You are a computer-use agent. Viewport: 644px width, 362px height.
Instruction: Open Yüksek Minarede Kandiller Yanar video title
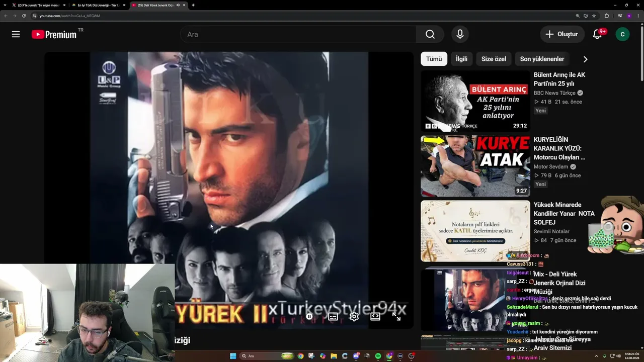[x=564, y=214]
